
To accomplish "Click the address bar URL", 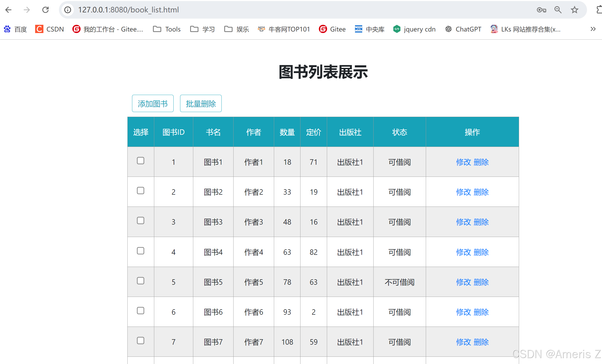I will pos(128,10).
